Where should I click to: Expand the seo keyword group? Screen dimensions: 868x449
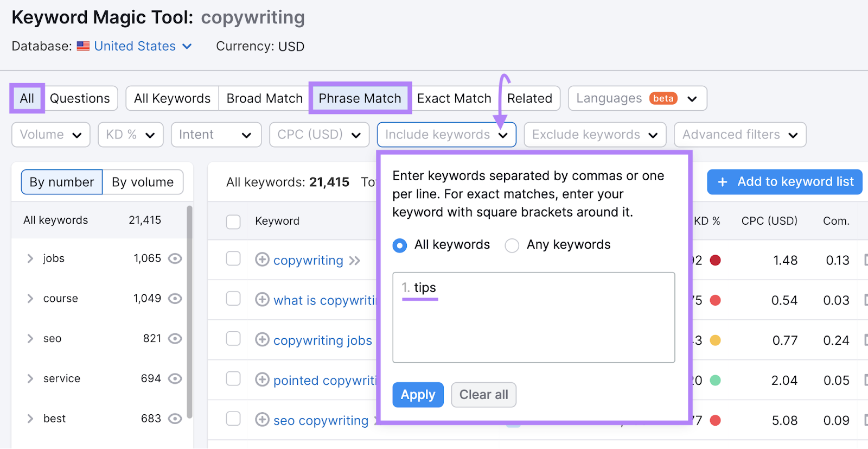[30, 339]
